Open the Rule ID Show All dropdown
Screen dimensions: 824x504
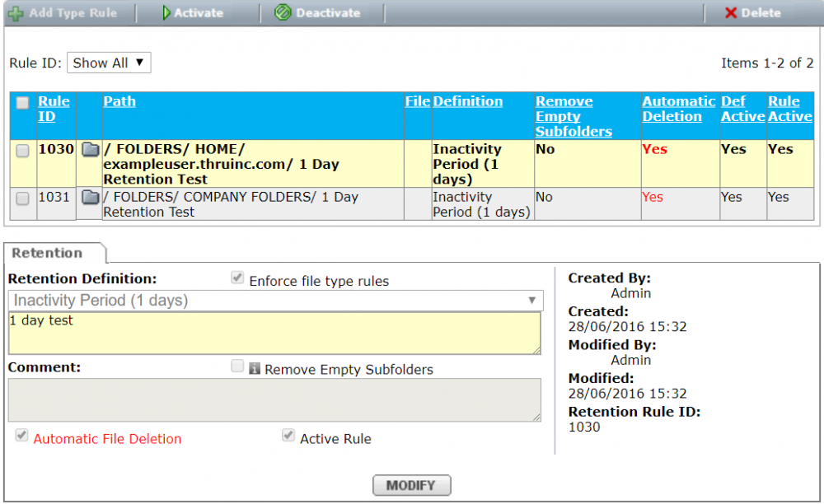pyautogui.click(x=109, y=63)
